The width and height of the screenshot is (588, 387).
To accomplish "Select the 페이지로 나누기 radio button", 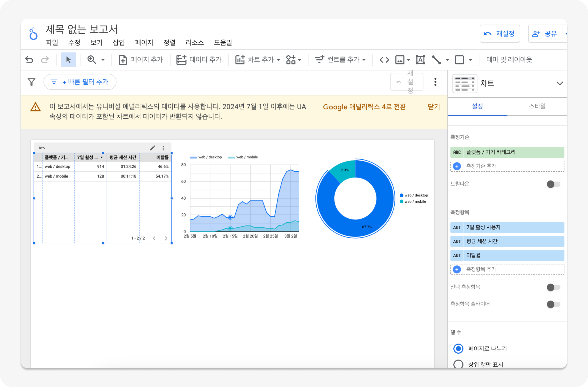I will click(x=458, y=348).
